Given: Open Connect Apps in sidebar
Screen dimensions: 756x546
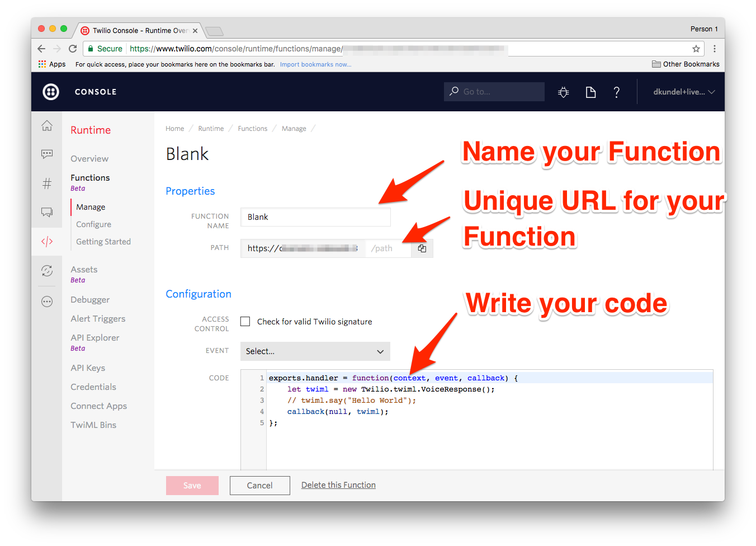Looking at the screenshot, I should click(x=98, y=406).
